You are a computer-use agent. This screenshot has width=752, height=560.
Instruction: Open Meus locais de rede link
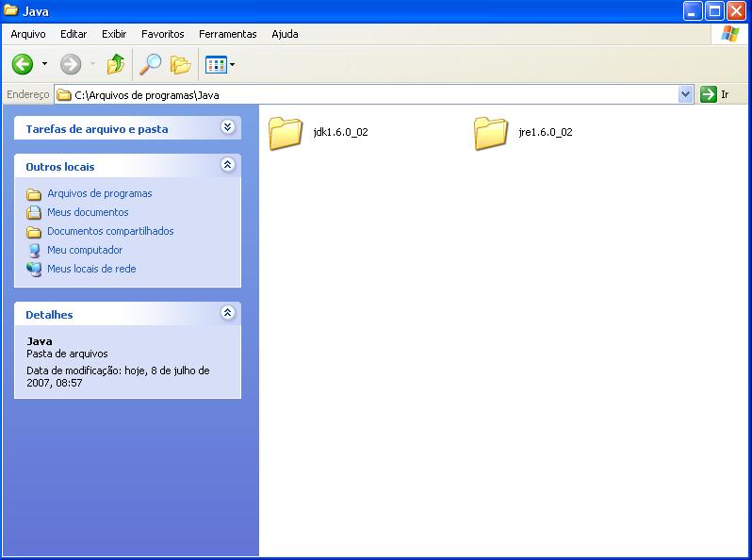91,269
